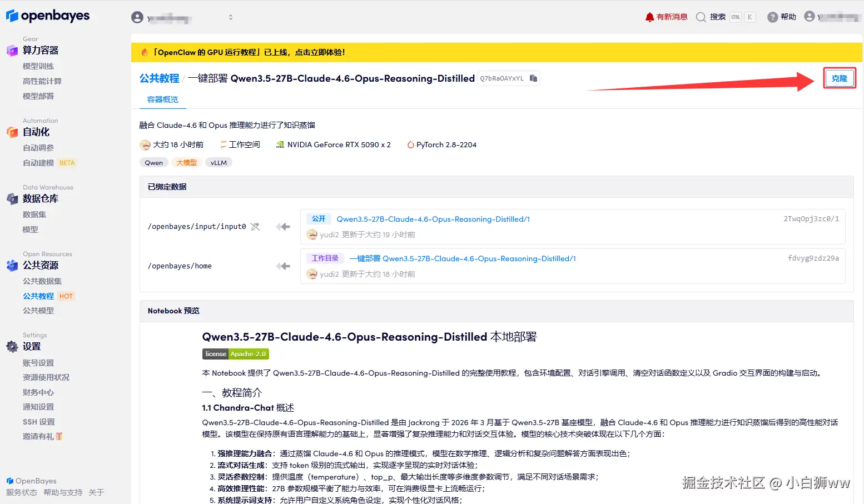Click the 公共教程 breadcrumb link
The height and width of the screenshot is (504, 864).
[x=160, y=78]
